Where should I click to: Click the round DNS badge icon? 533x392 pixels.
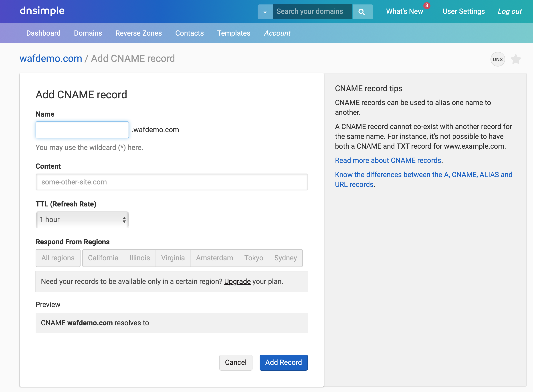497,59
